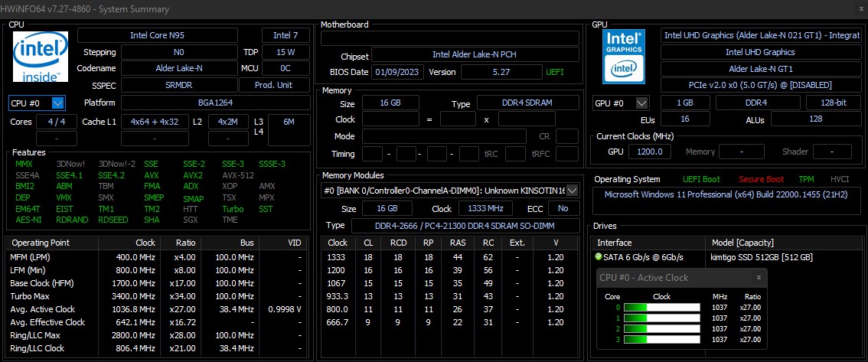Click the TDP 15 W field
The width and height of the screenshot is (868, 362).
(x=286, y=52)
